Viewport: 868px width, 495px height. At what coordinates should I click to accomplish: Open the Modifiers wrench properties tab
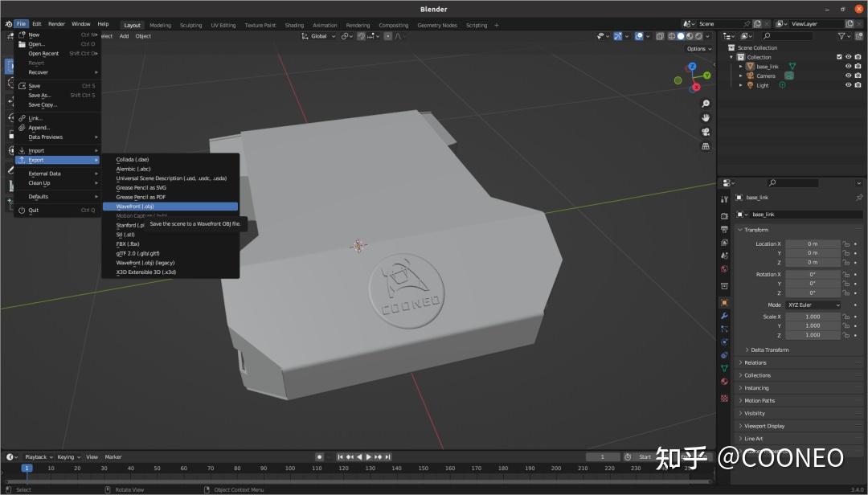(724, 316)
